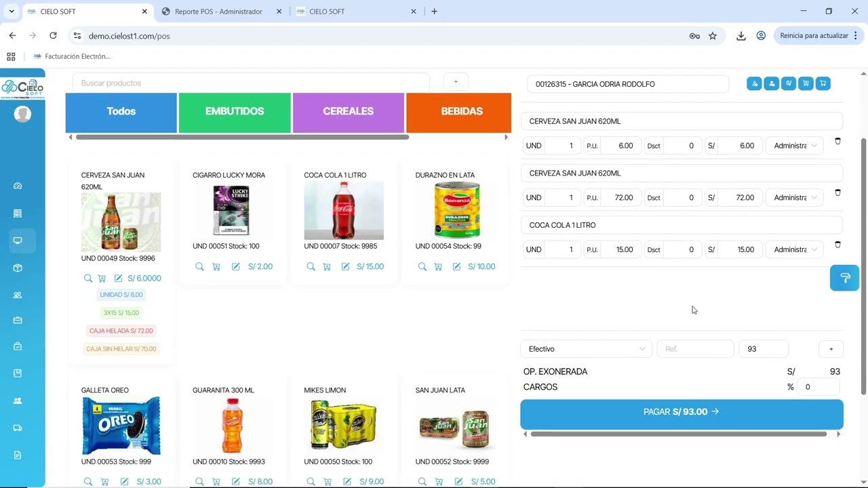The height and width of the screenshot is (488, 868).
Task: Click the category tabs horizontal scrollbar
Action: 242,137
